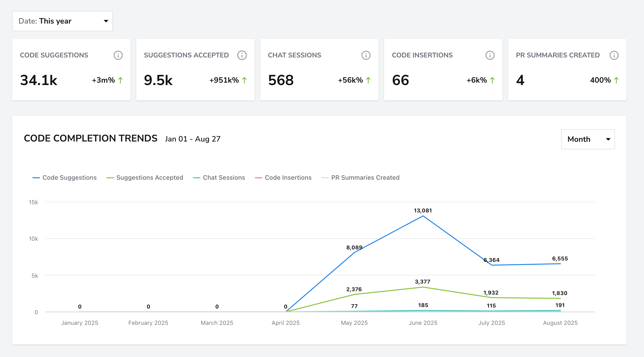Select the 9.5k Suggestions Accepted value
The width and height of the screenshot is (644, 357).
[158, 80]
